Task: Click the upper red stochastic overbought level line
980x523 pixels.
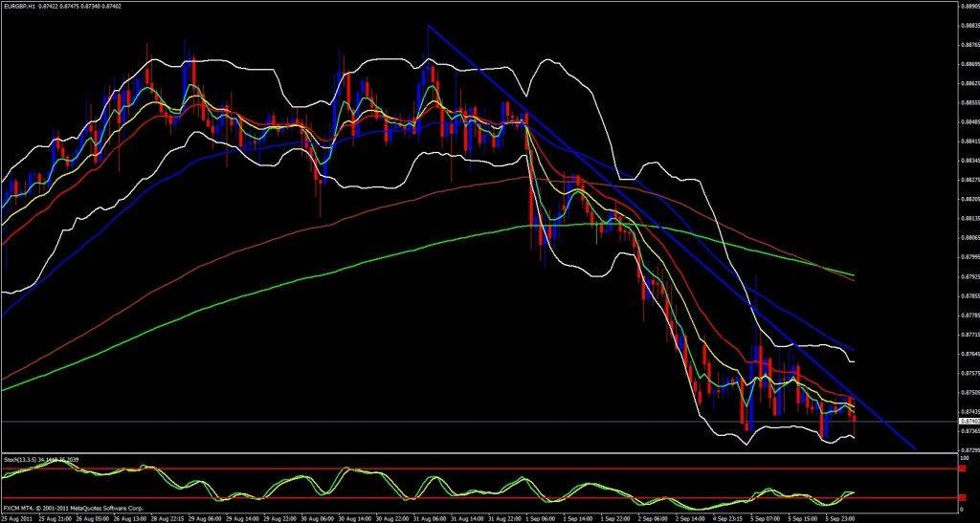Action: [x=479, y=469]
